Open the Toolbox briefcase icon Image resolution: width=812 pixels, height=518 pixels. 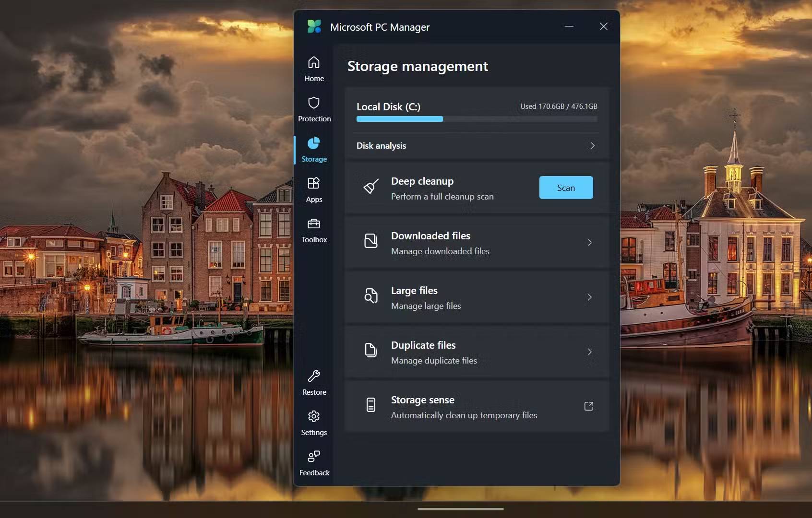(314, 224)
